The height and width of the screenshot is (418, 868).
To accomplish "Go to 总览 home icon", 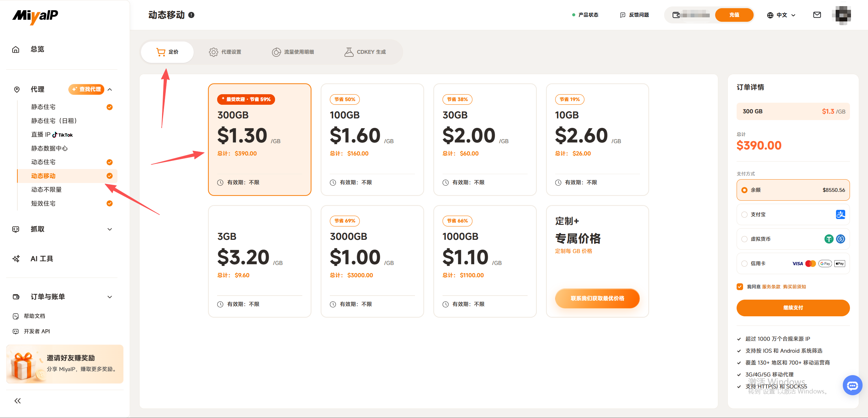I will pyautogui.click(x=16, y=49).
